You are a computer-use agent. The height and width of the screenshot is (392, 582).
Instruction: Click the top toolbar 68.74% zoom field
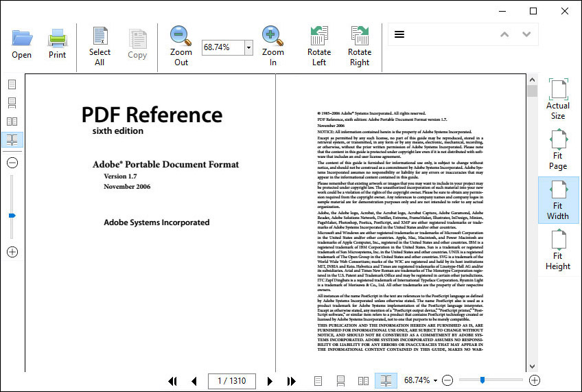click(x=223, y=47)
